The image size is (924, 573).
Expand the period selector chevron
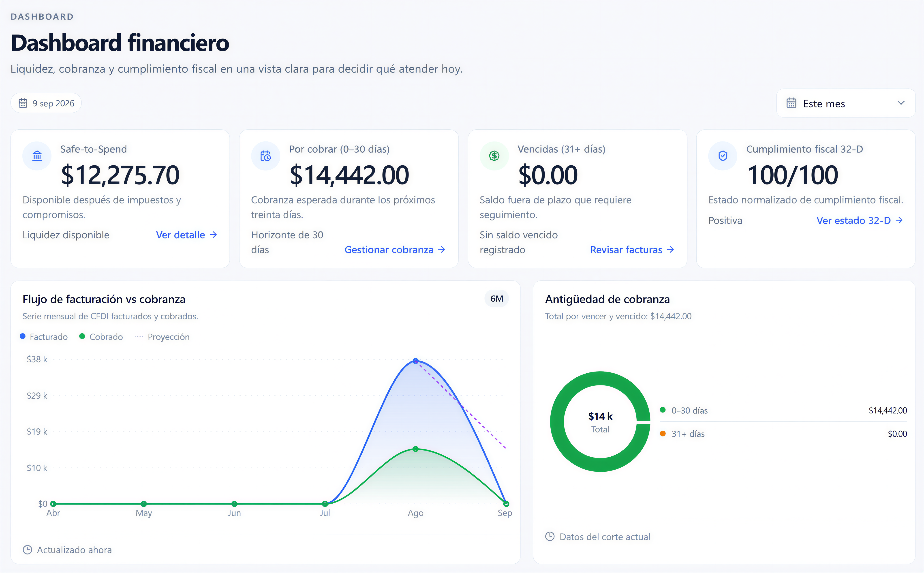coord(901,103)
